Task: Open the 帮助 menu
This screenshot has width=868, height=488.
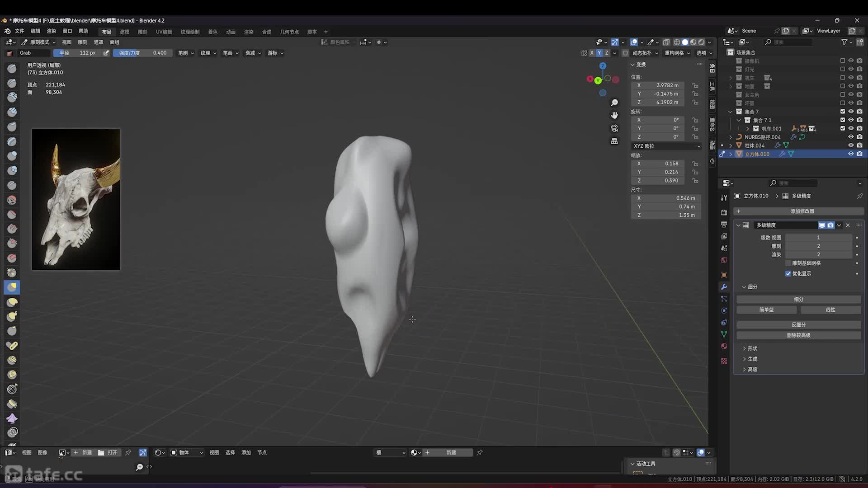Action: pos(84,31)
